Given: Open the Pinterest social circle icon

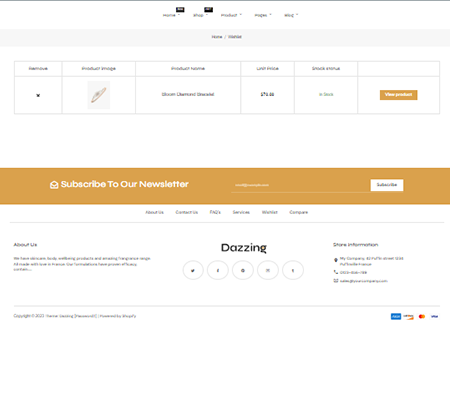Looking at the screenshot, I should coord(243,270).
